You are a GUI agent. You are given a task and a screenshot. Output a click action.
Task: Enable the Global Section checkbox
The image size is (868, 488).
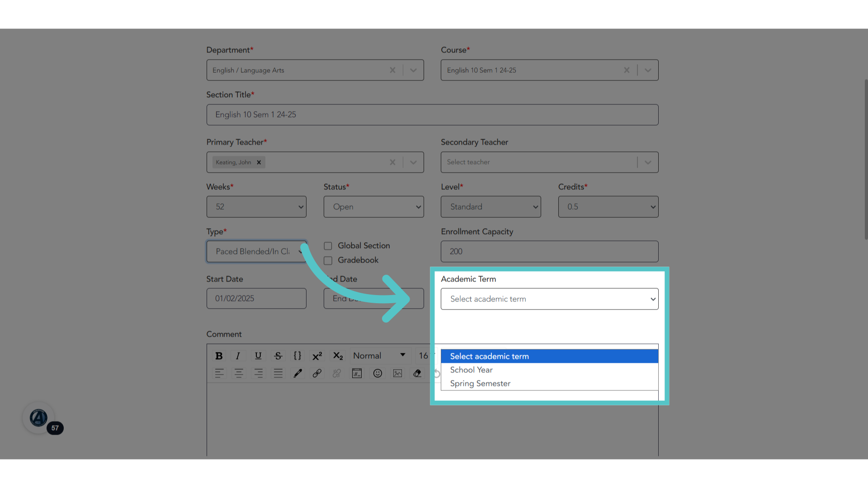click(328, 246)
